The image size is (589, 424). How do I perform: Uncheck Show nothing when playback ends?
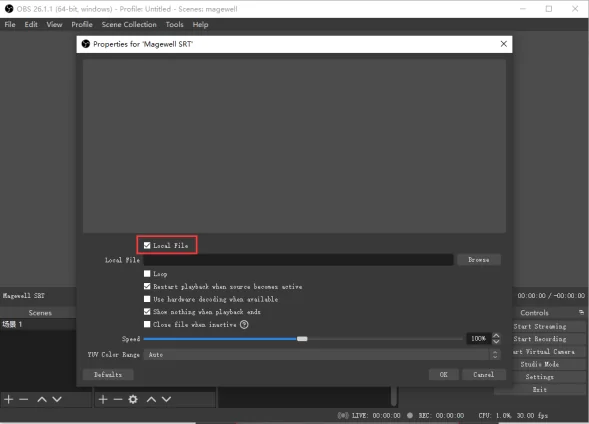coord(147,312)
